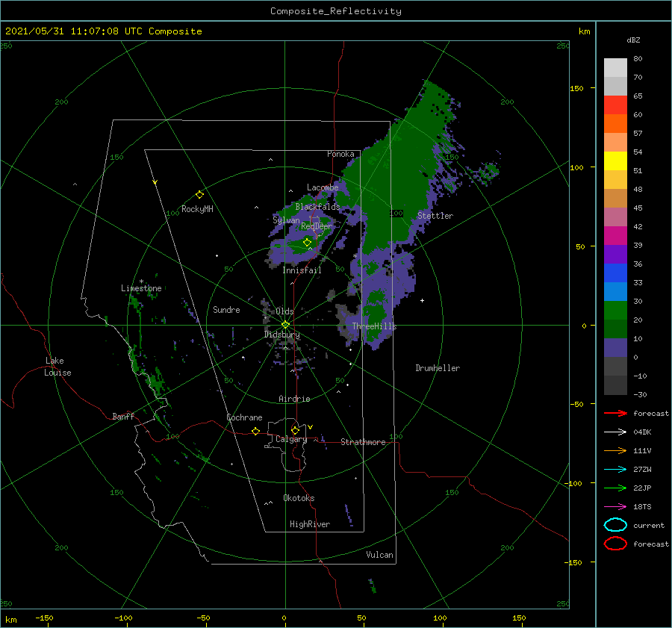Pick the purple swatch in the dBZ scale

coord(615,254)
